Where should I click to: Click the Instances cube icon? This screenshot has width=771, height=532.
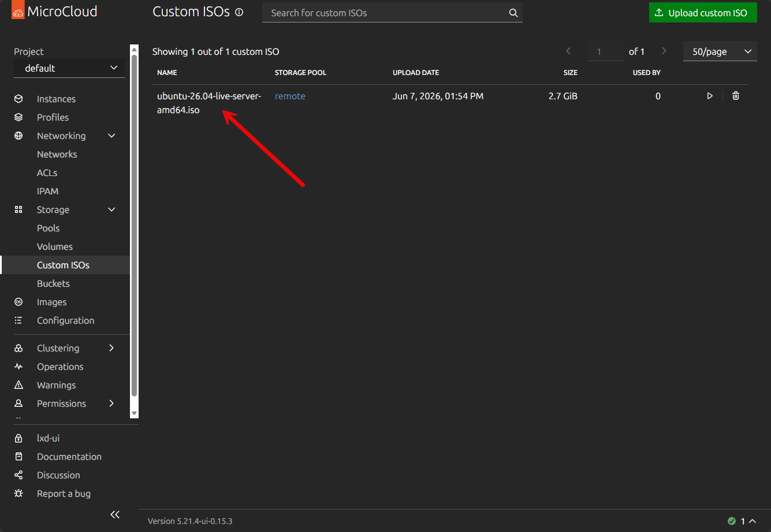coord(18,99)
